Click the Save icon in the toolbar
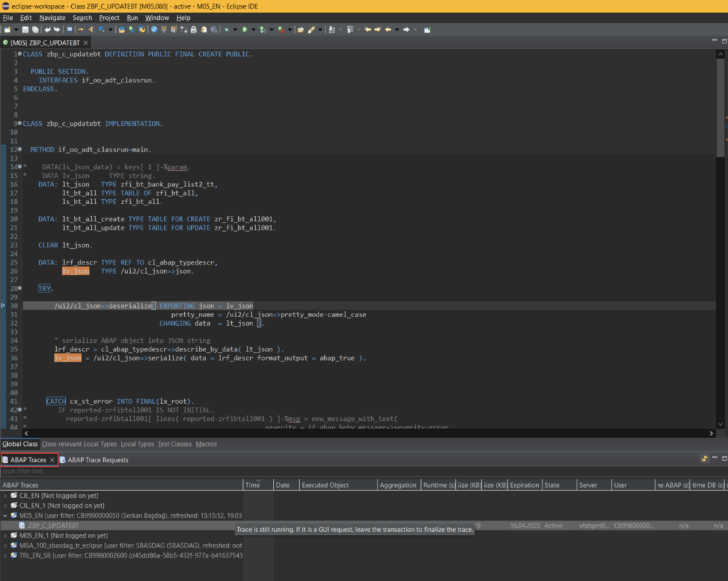 pos(25,30)
